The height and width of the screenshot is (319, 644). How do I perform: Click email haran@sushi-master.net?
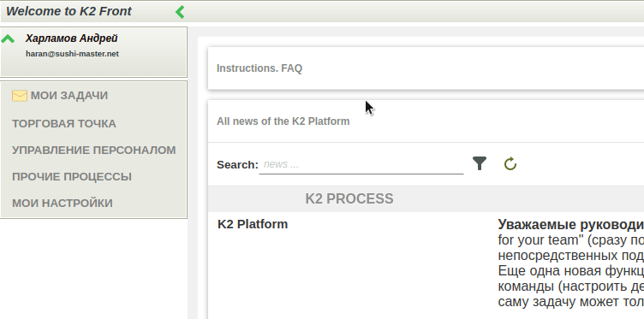pos(72,54)
